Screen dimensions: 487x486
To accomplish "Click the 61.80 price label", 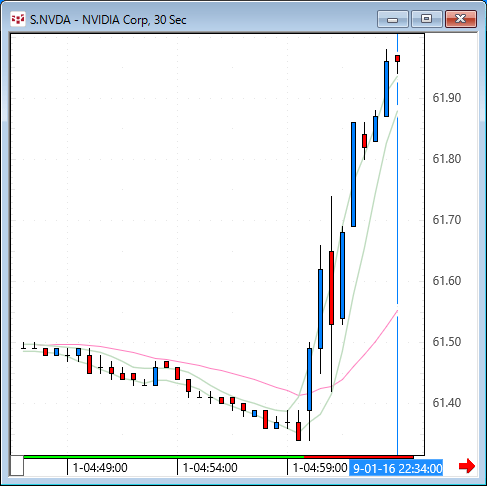I will coord(447,159).
